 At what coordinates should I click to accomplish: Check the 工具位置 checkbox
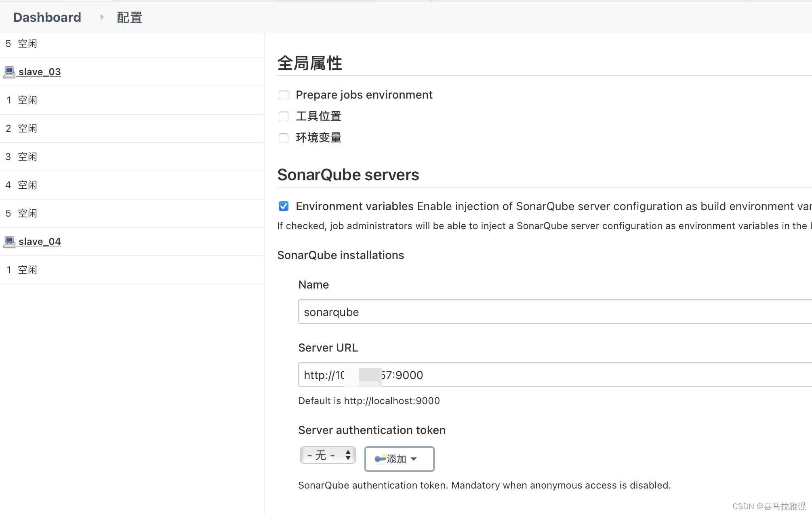pyautogui.click(x=284, y=117)
